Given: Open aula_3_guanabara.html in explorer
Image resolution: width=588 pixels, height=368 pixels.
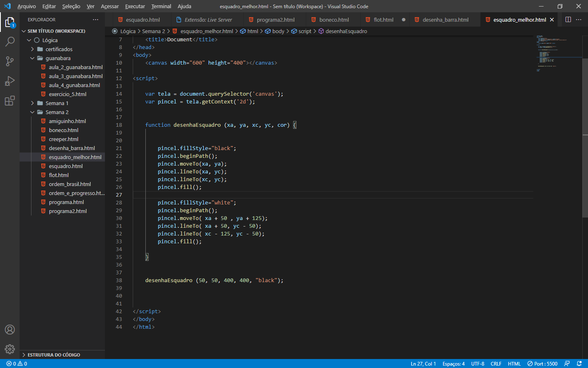Looking at the screenshot, I should coord(76,76).
